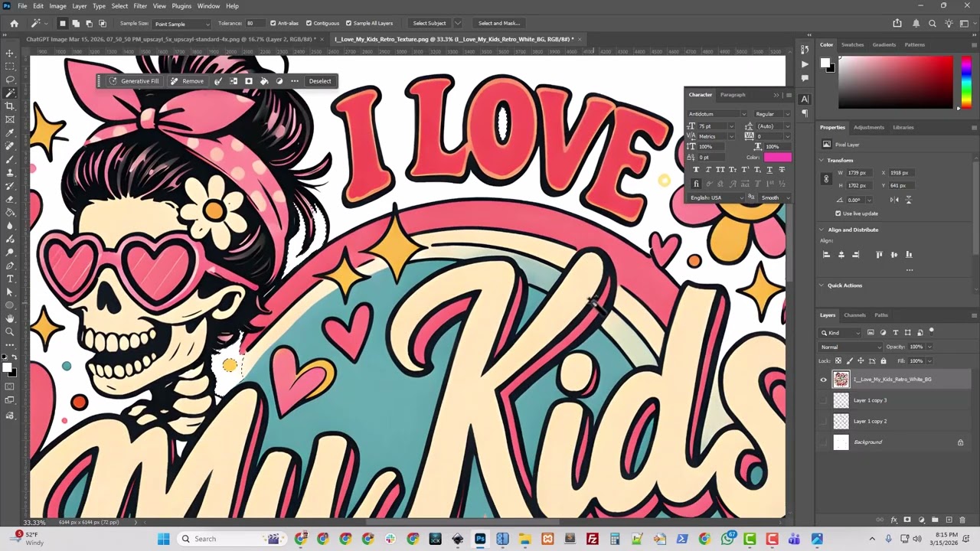Create new fill or adjustment layer
This screenshot has height=551, width=980.
(921, 520)
